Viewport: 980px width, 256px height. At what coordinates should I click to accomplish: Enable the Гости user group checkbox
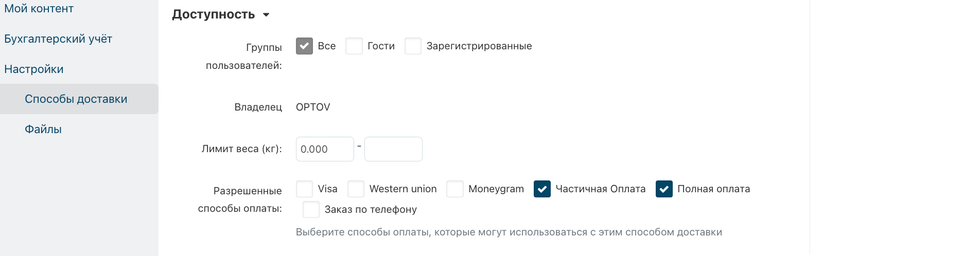[x=354, y=46]
